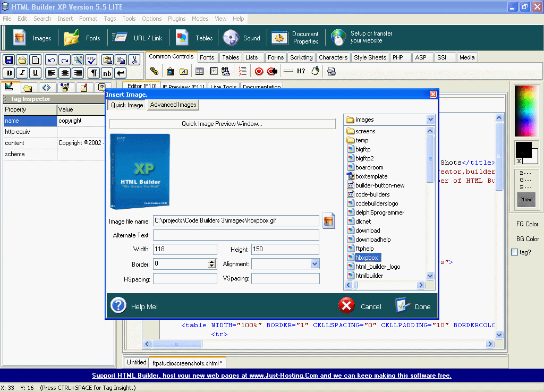Click the HTML Builder XP box preview image
The height and width of the screenshot is (392, 544).
[140, 172]
